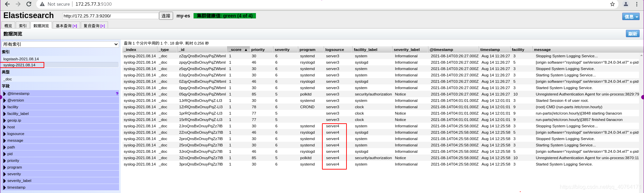Select the 数据浏览 tab
The width and height of the screenshot is (644, 193).
pyautogui.click(x=41, y=25)
